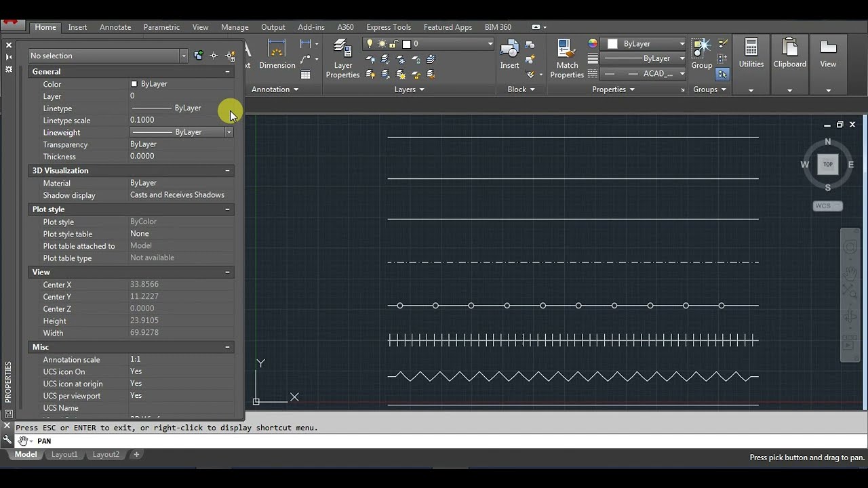Click Select Objects icon in Properties palette
Image resolution: width=868 pixels, height=488 pixels.
click(x=214, y=56)
